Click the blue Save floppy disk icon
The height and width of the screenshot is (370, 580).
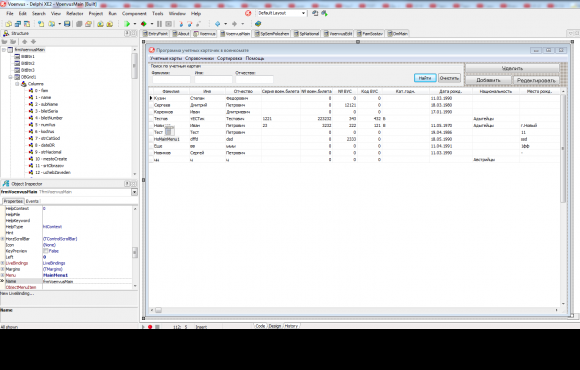67,24
